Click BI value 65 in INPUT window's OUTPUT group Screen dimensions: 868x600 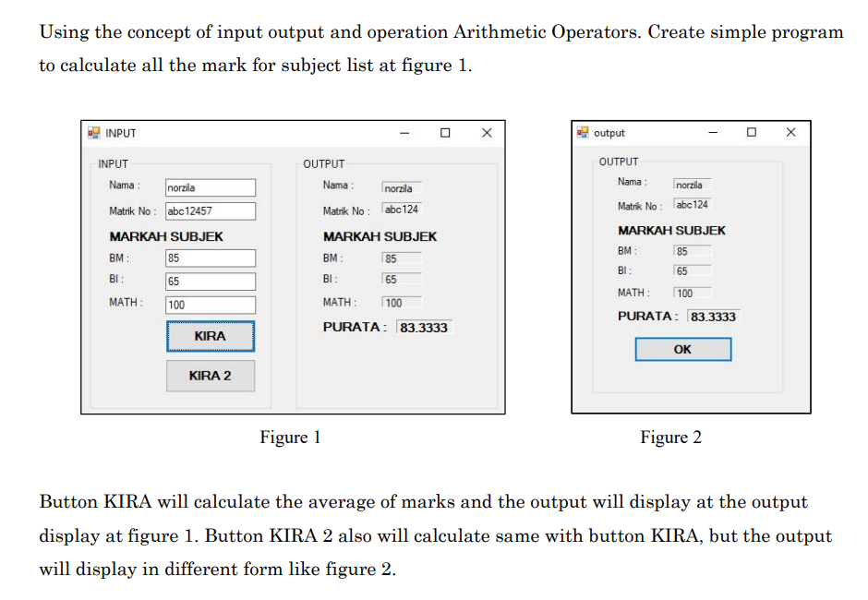click(402, 280)
